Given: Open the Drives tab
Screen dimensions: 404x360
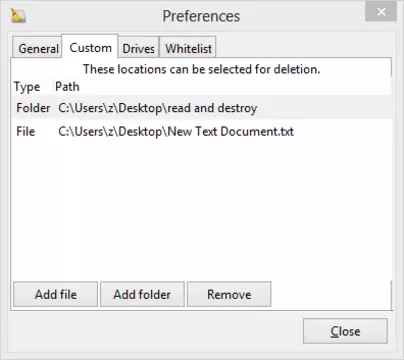Looking at the screenshot, I should click(x=138, y=49).
